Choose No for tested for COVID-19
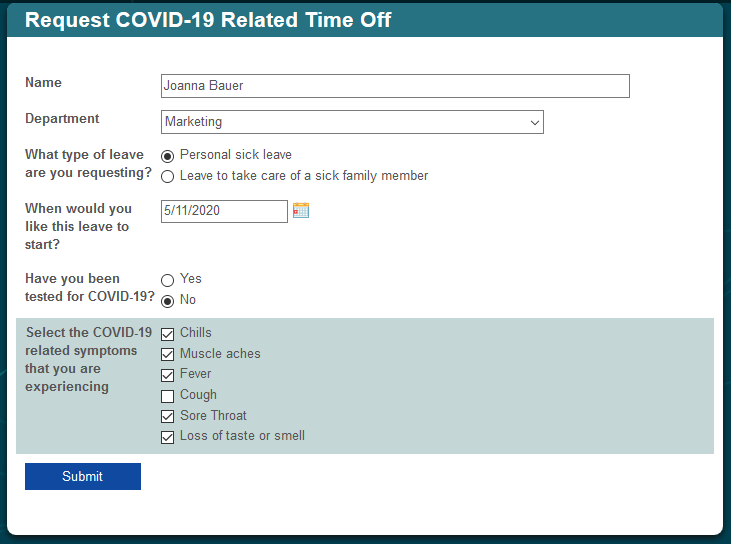 click(167, 301)
